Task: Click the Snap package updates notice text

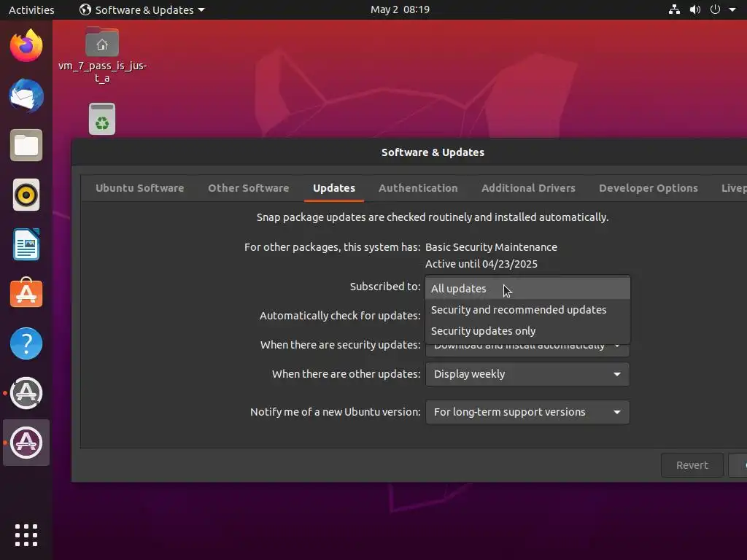Action: [x=432, y=217]
